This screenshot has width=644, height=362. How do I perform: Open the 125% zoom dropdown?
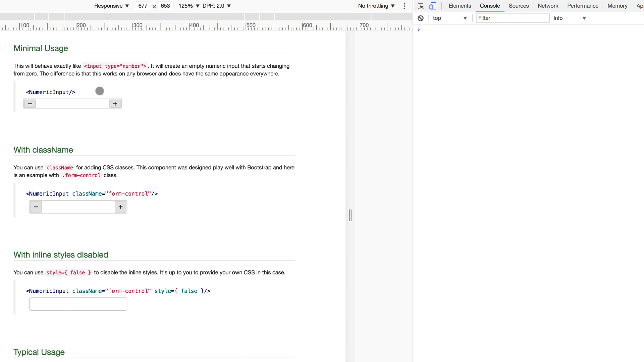tap(189, 6)
